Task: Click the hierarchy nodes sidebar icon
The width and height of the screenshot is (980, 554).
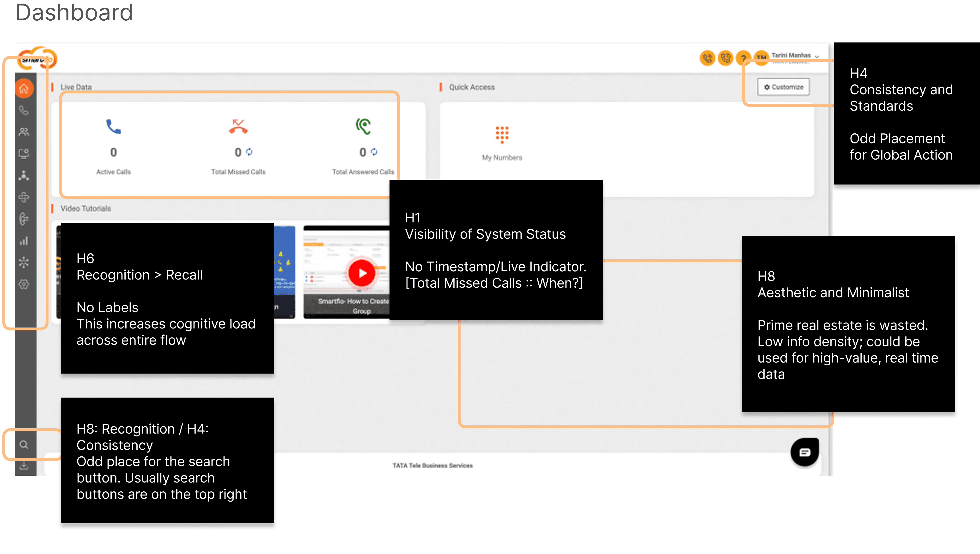Action: (24, 175)
